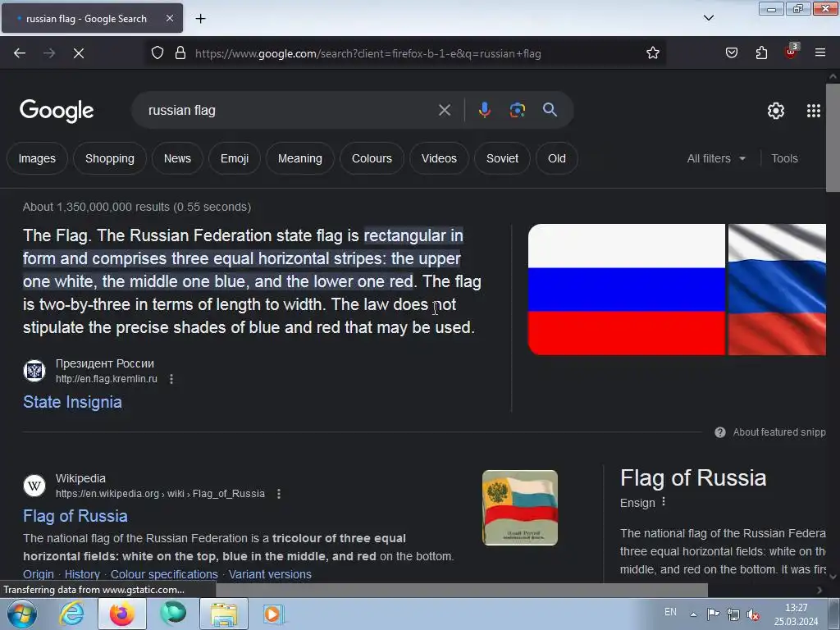Open the search Tools option
The width and height of the screenshot is (840, 630).
[x=784, y=158]
